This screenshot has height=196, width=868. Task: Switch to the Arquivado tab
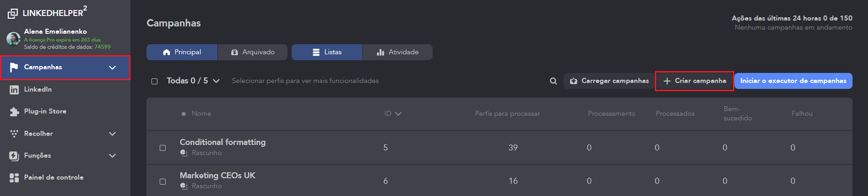[253, 52]
